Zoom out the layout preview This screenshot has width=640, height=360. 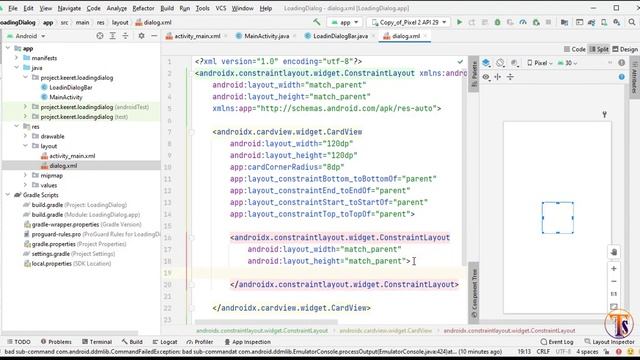click(613, 281)
